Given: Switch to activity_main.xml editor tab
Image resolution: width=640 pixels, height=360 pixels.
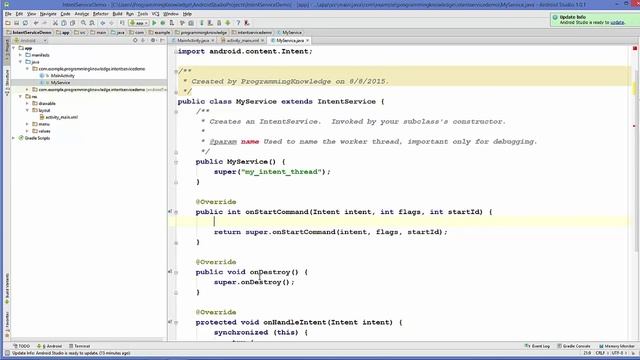Looking at the screenshot, I should tap(242, 41).
